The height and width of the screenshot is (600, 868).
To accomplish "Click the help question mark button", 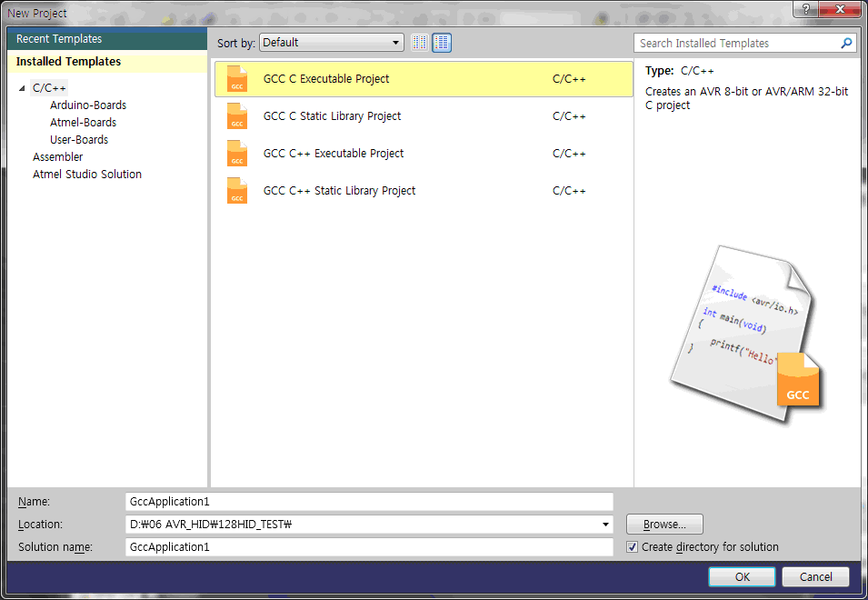I will click(805, 9).
